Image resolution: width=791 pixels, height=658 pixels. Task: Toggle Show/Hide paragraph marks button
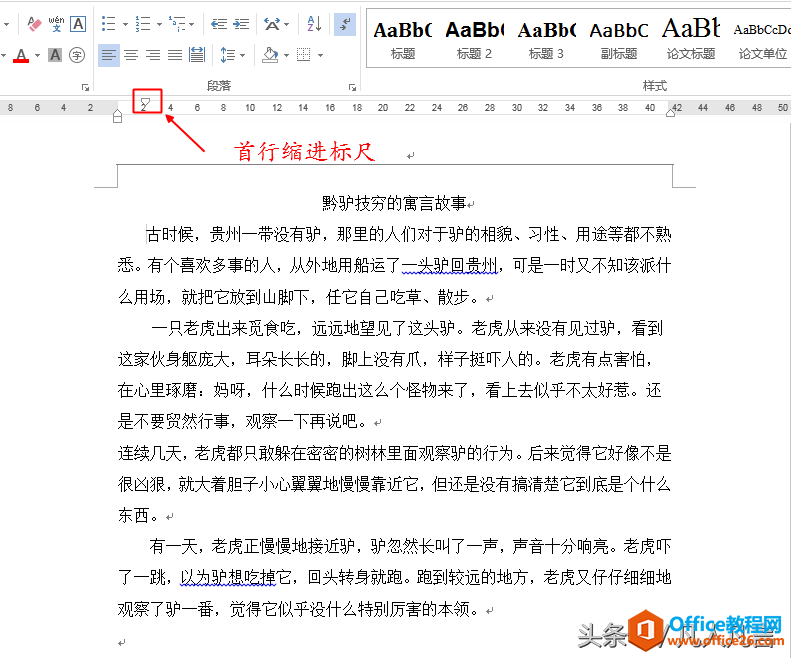[345, 24]
